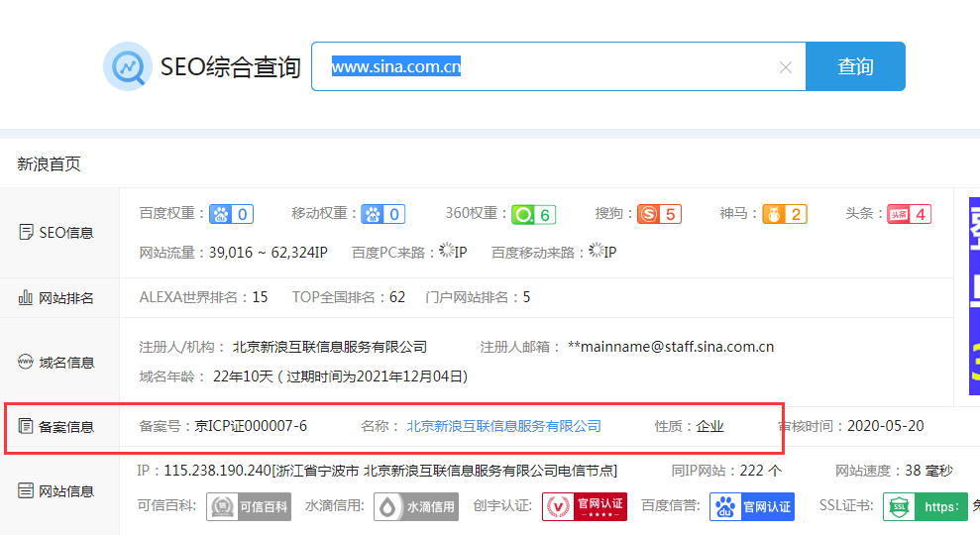
Task: Click the 备案号 京ICP证000007-6 text
Action: pyautogui.click(x=251, y=426)
